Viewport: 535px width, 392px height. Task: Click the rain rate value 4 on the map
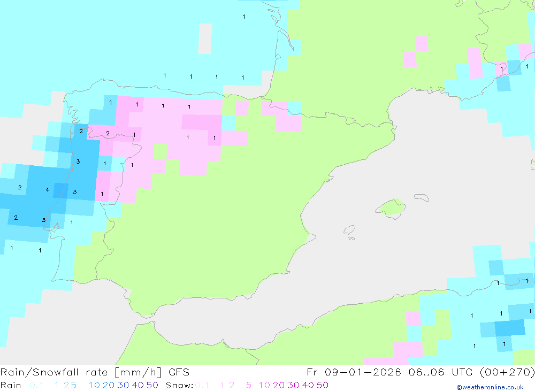[48, 190]
